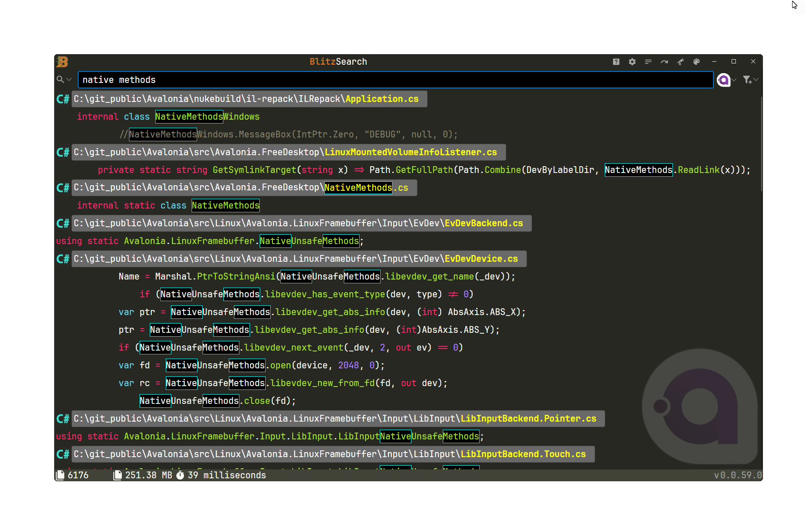Close the BlitzSearch window
This screenshot has height=532, width=812.
point(753,62)
